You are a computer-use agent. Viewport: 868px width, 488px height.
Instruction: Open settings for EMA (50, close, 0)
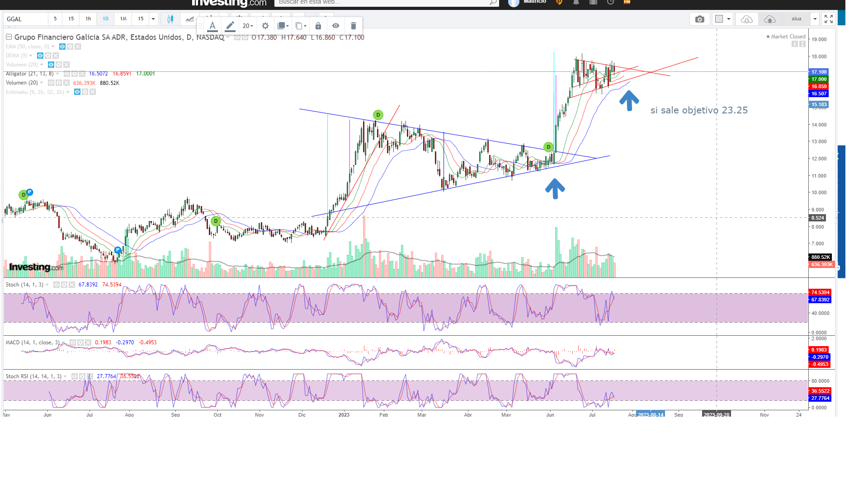[70, 47]
